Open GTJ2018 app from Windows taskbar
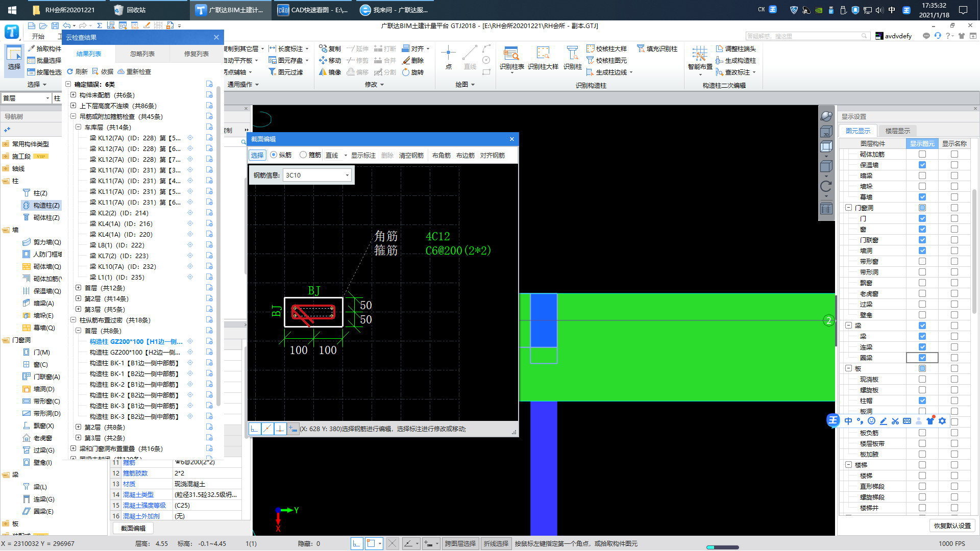Image resolution: width=980 pixels, height=551 pixels. coord(230,10)
